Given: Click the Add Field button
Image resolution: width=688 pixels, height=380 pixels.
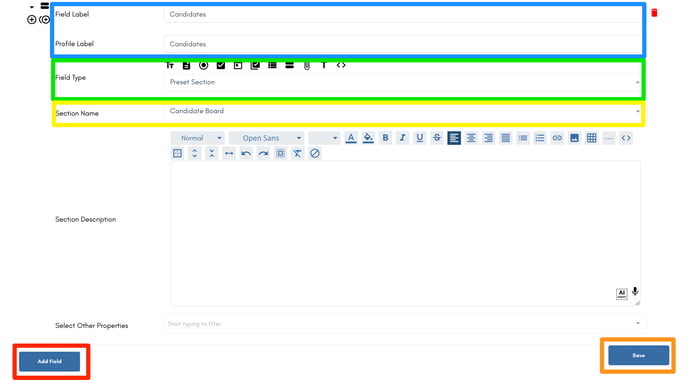Looking at the screenshot, I should point(50,361).
